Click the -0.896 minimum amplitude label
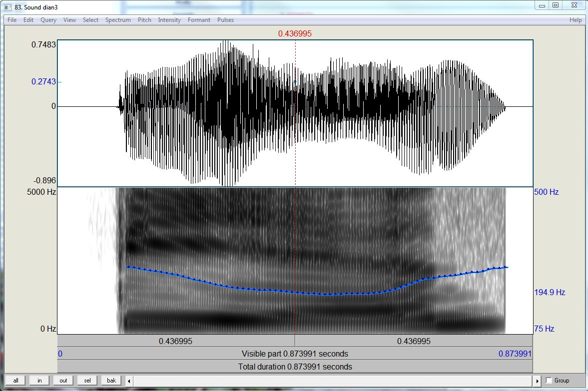Viewport: 588px width, 391px height. [x=44, y=180]
